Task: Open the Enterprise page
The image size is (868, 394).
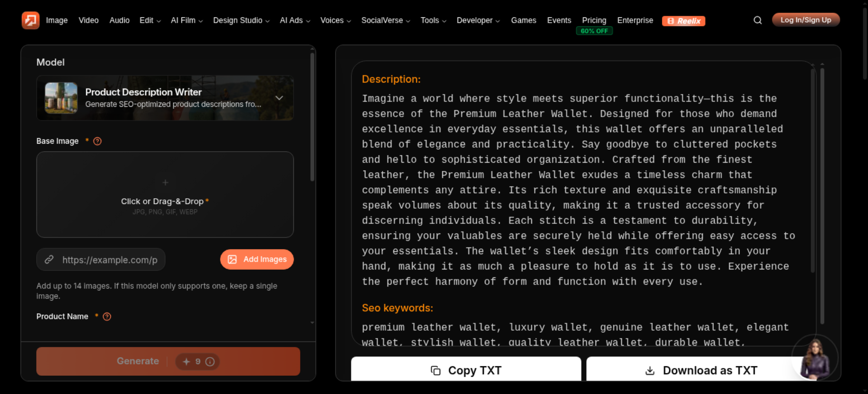Action: click(x=635, y=20)
